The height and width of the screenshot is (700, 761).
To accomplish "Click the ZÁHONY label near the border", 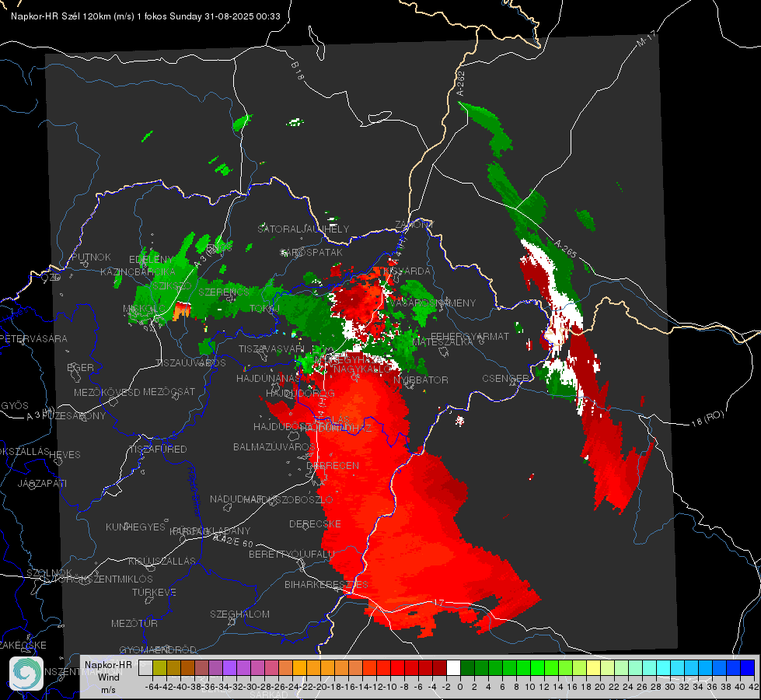I will [x=414, y=225].
